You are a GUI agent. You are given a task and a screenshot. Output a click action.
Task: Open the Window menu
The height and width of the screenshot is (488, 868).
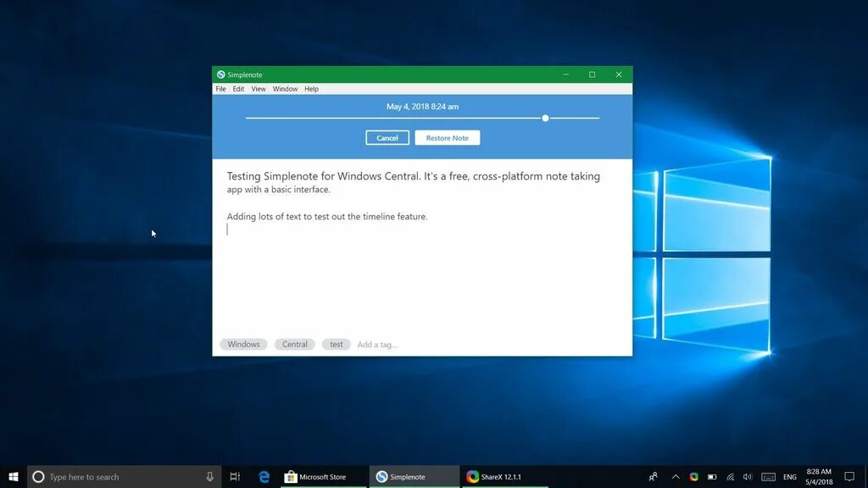[285, 89]
